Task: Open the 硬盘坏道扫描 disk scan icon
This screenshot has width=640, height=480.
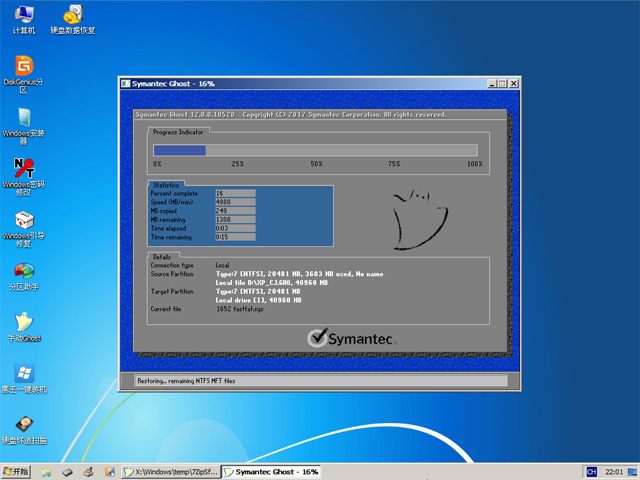Action: coord(23,425)
